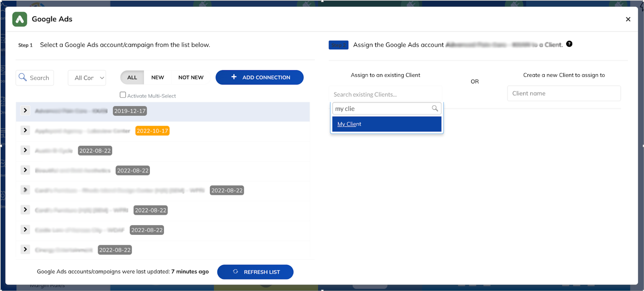The image size is (644, 291).
Task: Click 'Create a new Client to assign to' label
Action: point(564,75)
